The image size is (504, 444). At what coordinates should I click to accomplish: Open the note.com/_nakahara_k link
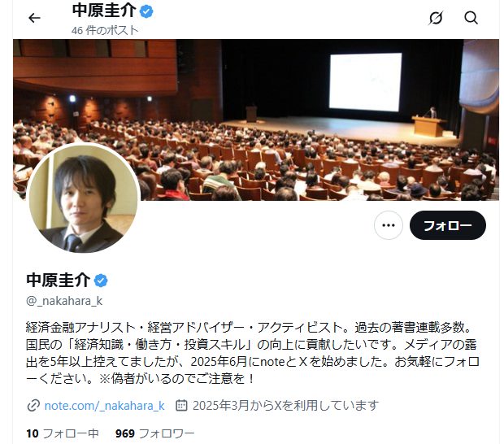pyautogui.click(x=105, y=406)
